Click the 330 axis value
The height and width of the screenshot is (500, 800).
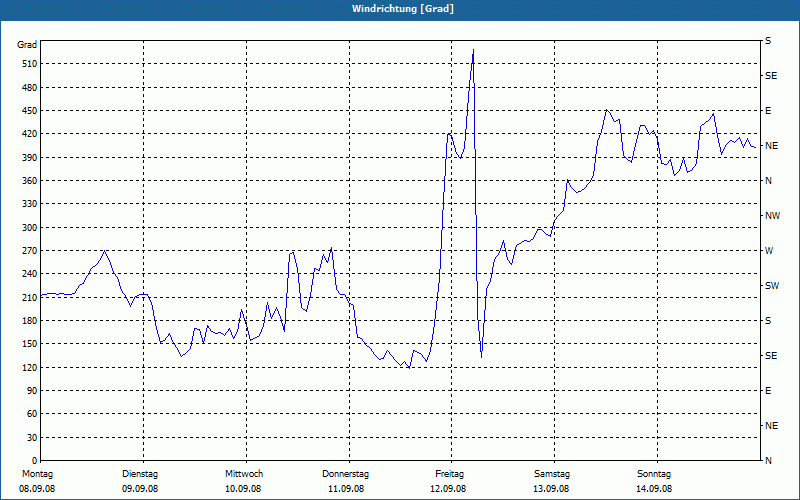[x=30, y=204]
